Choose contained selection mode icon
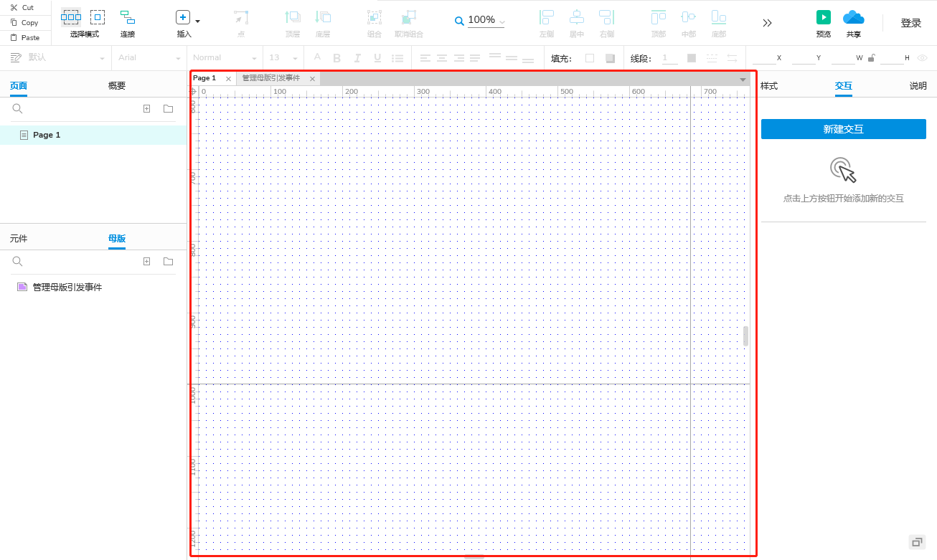 [98, 17]
